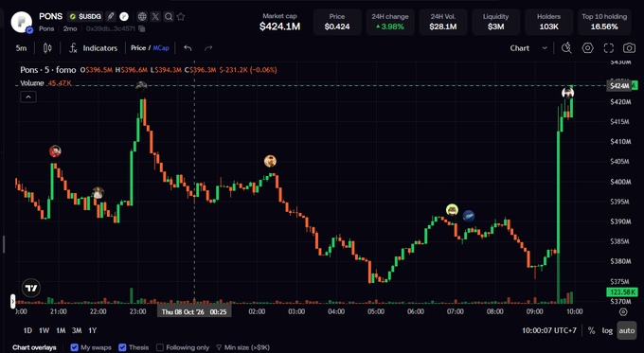This screenshot has width=644, height=353.
Task: Expand the left side panel arrow handle
Action: tap(12, 301)
